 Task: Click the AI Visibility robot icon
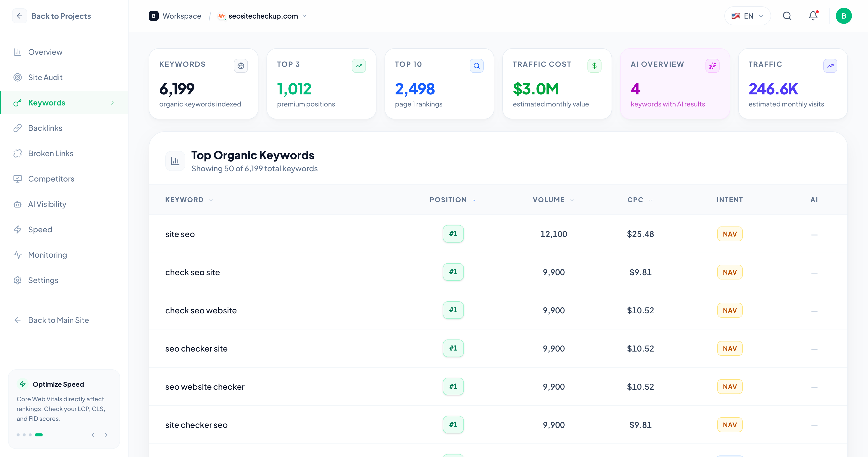(x=18, y=204)
